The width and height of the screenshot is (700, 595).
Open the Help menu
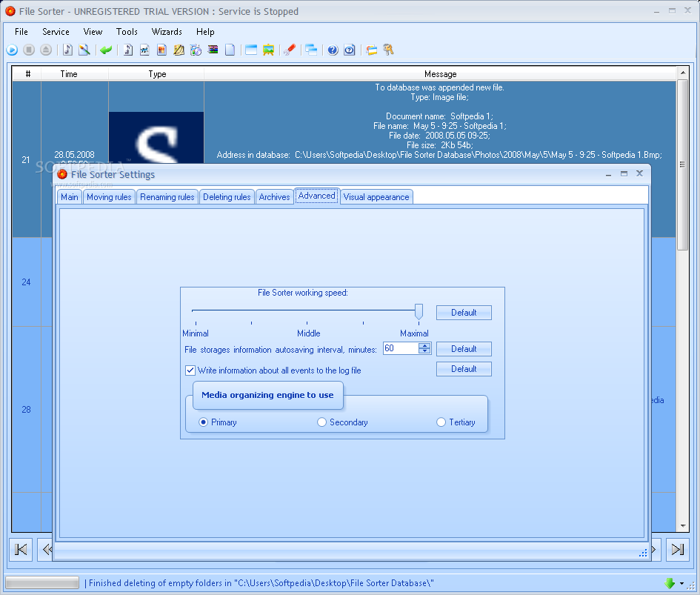[205, 32]
